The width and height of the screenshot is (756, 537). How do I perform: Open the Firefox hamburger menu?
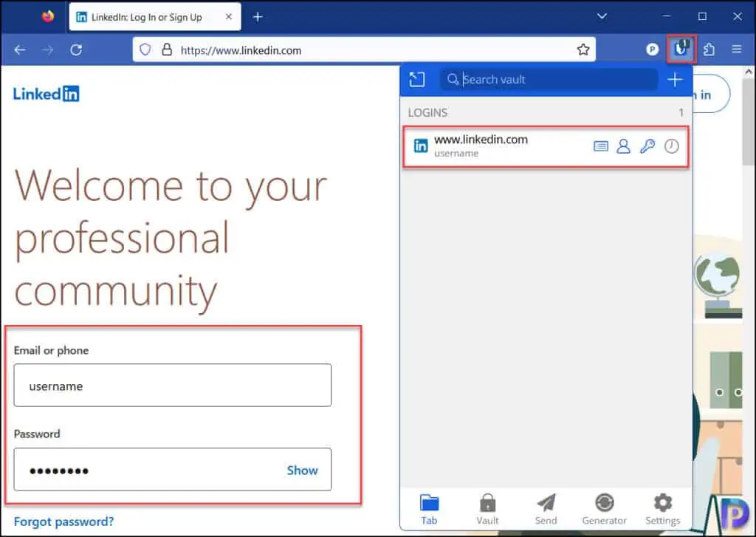click(x=736, y=49)
